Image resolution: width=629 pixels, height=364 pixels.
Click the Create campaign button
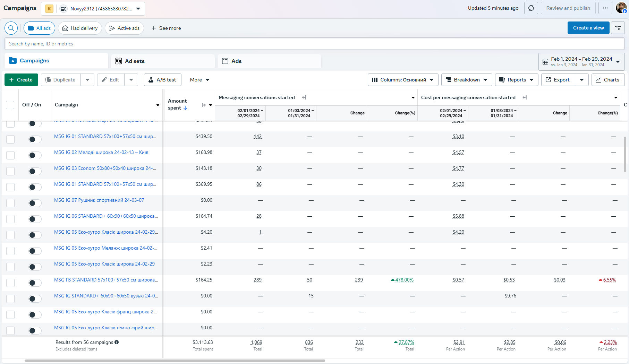[x=21, y=80]
